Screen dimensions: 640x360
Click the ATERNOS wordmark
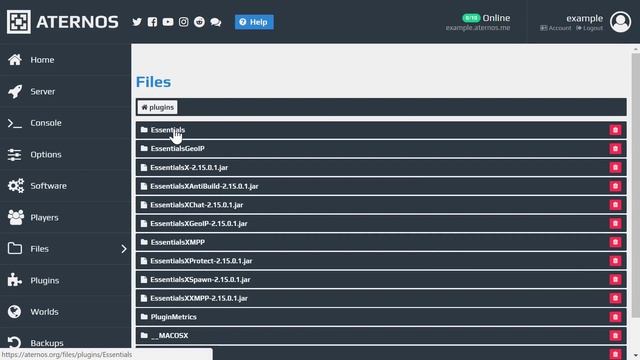(77, 22)
